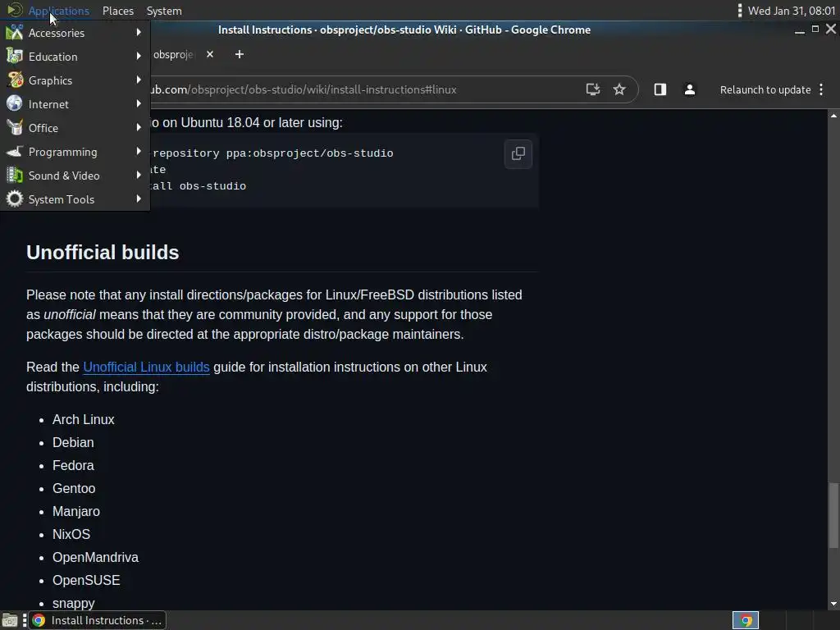Click the page vertical scrollbar thumb
Image resolution: width=840 pixels, height=630 pixels.
pos(833,515)
